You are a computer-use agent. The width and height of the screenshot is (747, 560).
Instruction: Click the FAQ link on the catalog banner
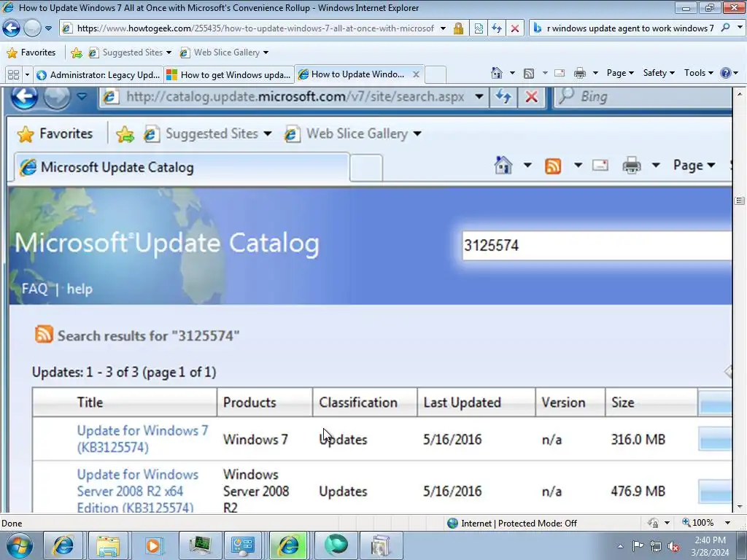tap(34, 289)
